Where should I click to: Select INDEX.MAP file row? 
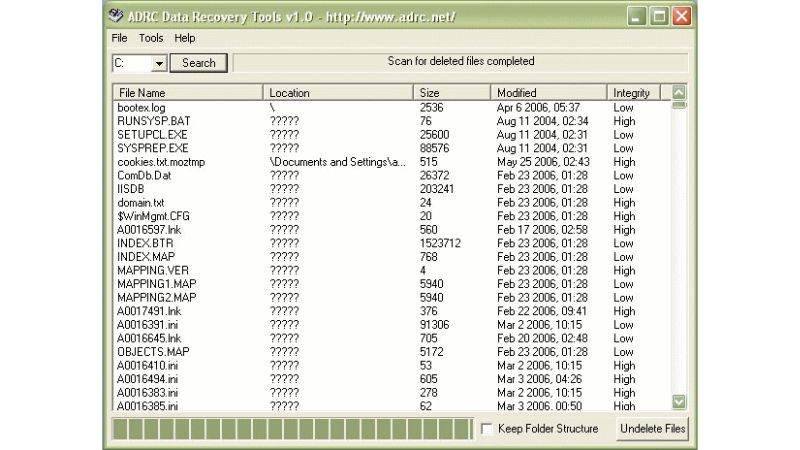pos(392,257)
